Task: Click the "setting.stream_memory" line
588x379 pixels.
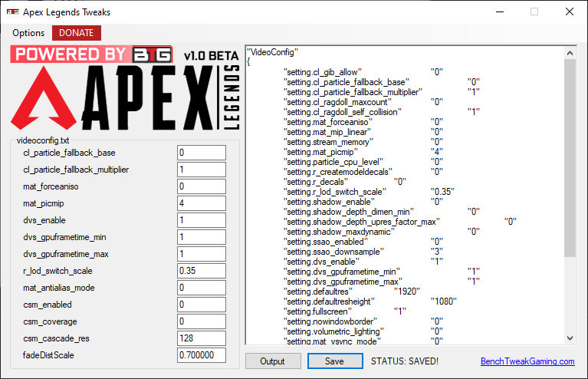Action: click(363, 142)
